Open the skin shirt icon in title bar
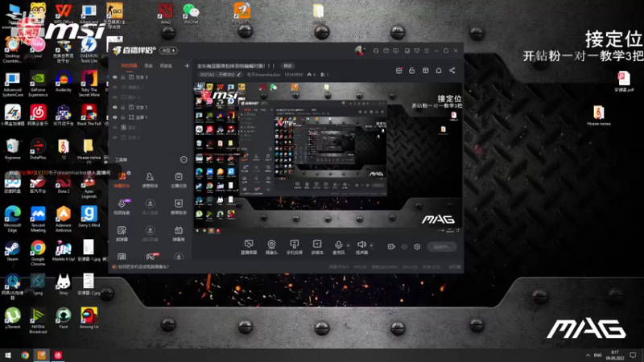644x362 pixels. click(x=417, y=51)
